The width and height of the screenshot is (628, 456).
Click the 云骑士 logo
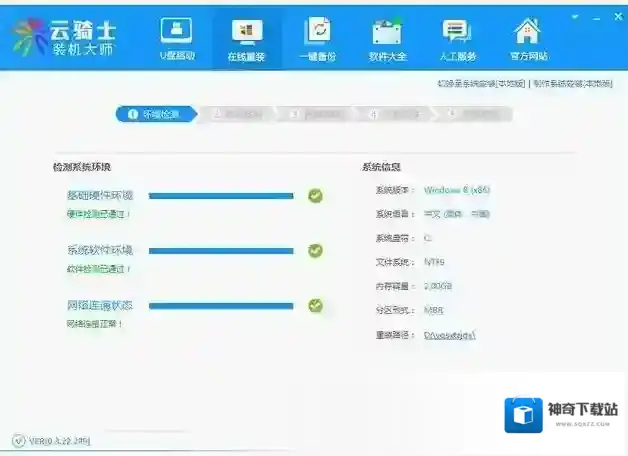(74, 38)
